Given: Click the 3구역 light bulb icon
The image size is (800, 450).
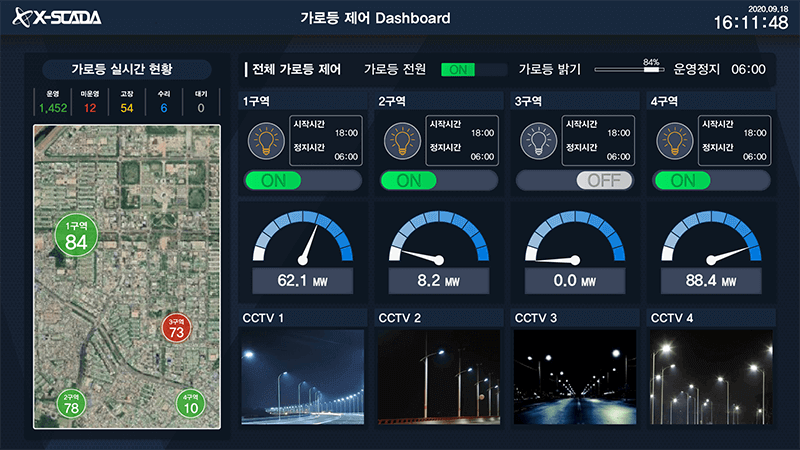Looking at the screenshot, I should click(x=538, y=141).
